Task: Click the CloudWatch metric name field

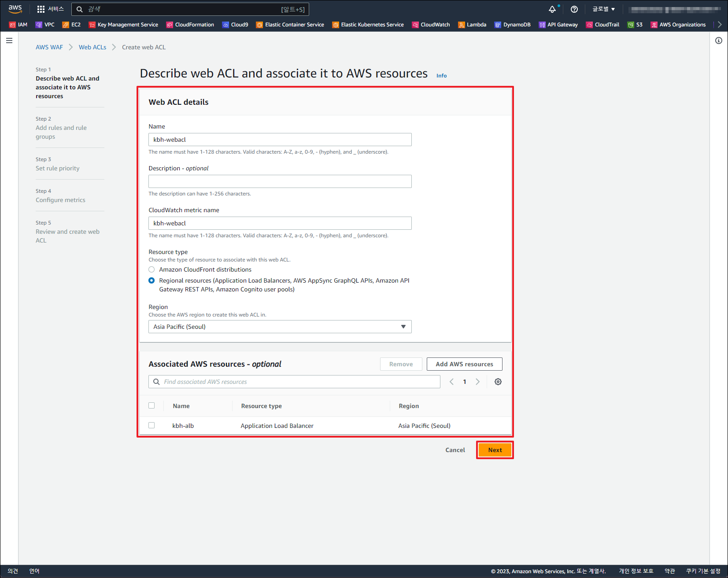Action: pos(280,223)
